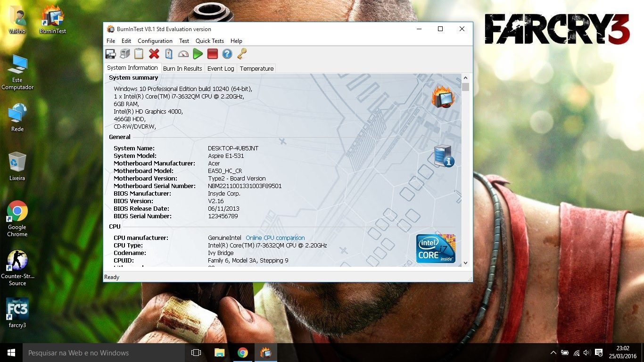
Task: Open test selection checklist icon
Action: click(169, 54)
